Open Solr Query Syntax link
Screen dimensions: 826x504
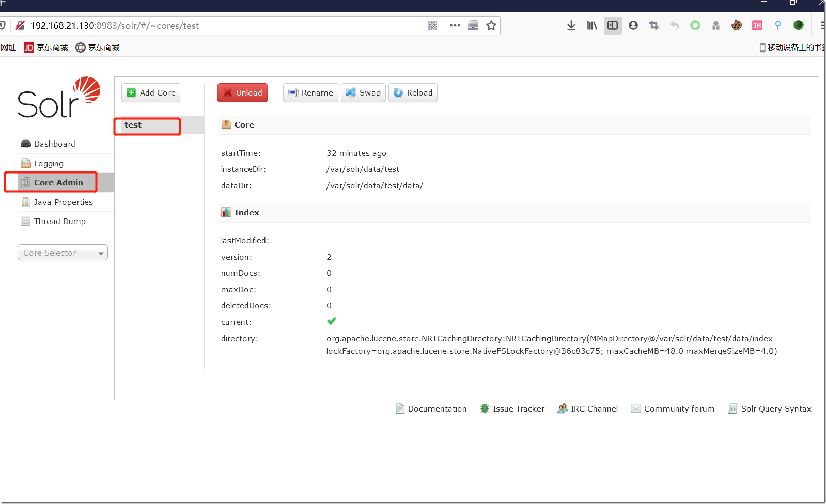coord(770,409)
